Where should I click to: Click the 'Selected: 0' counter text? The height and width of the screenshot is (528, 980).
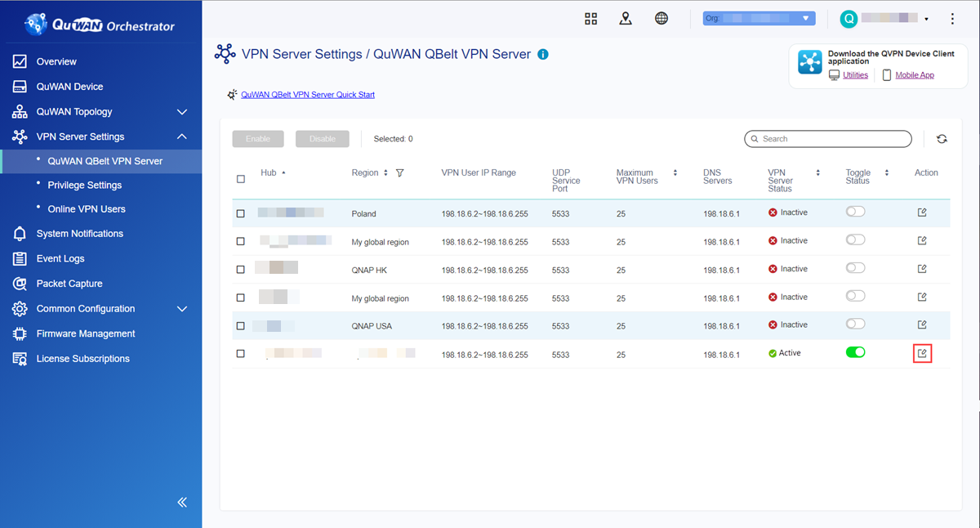tap(394, 139)
